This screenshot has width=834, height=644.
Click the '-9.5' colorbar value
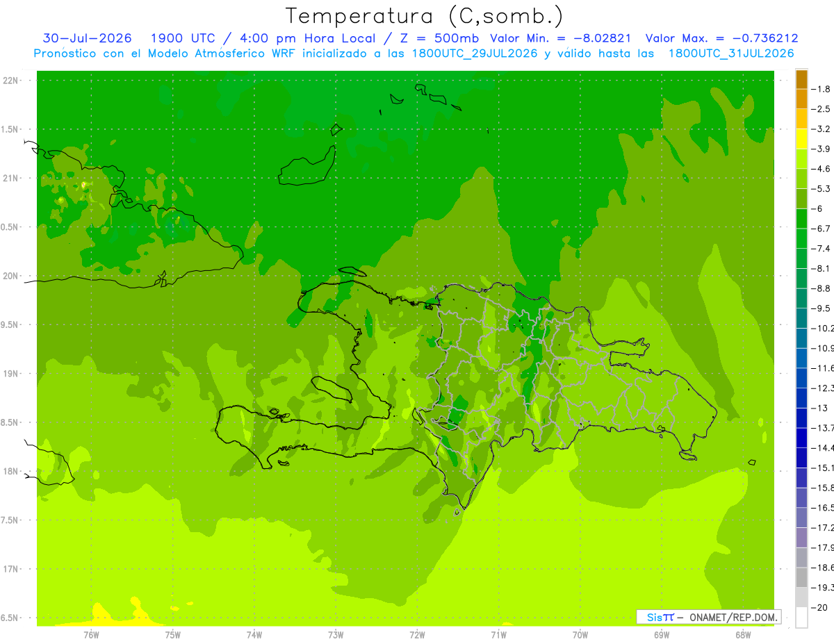pos(822,308)
